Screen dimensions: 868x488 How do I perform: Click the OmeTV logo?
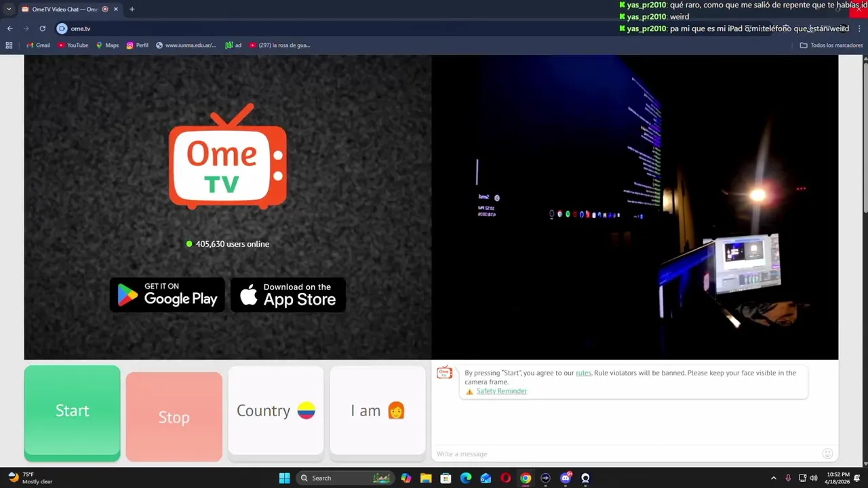coord(227,157)
